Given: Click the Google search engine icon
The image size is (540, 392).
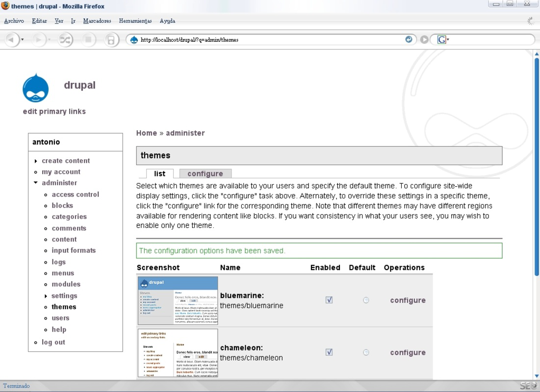Looking at the screenshot, I should point(441,40).
